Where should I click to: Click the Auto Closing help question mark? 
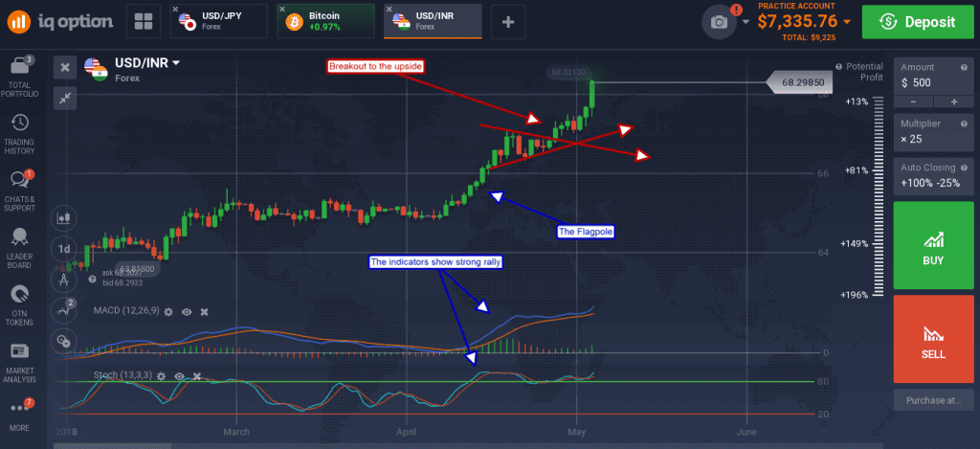964,167
